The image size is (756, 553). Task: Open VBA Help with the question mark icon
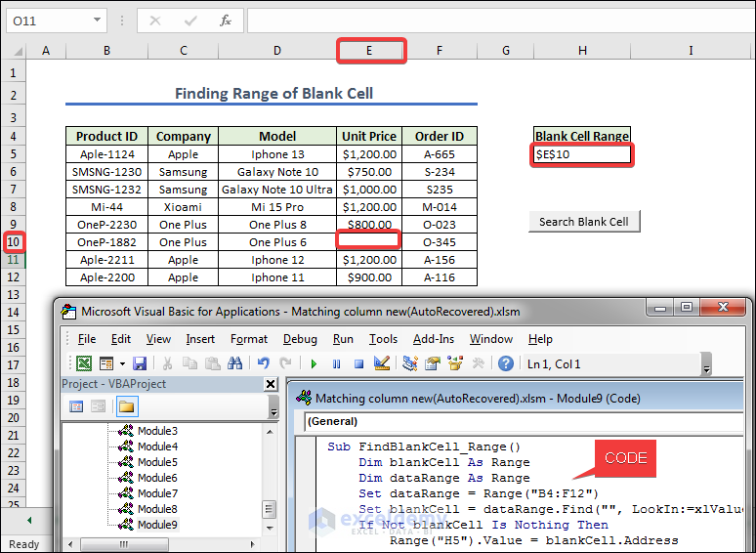tap(505, 363)
